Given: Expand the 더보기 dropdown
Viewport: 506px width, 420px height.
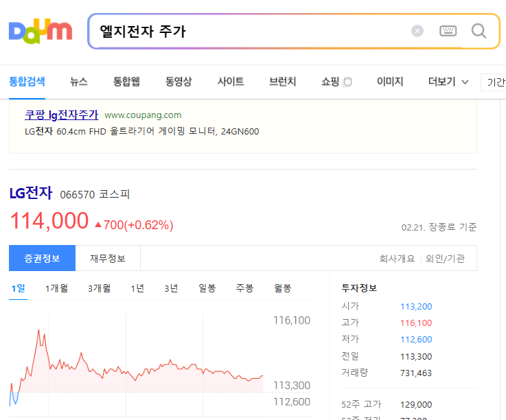Looking at the screenshot, I should [448, 82].
